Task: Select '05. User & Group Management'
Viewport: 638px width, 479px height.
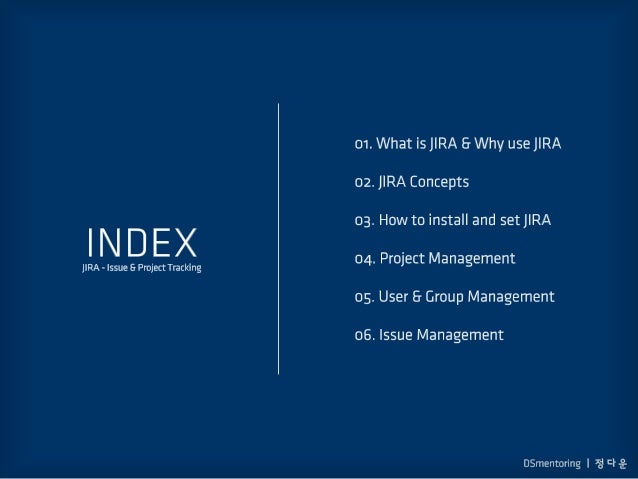Action: point(454,297)
